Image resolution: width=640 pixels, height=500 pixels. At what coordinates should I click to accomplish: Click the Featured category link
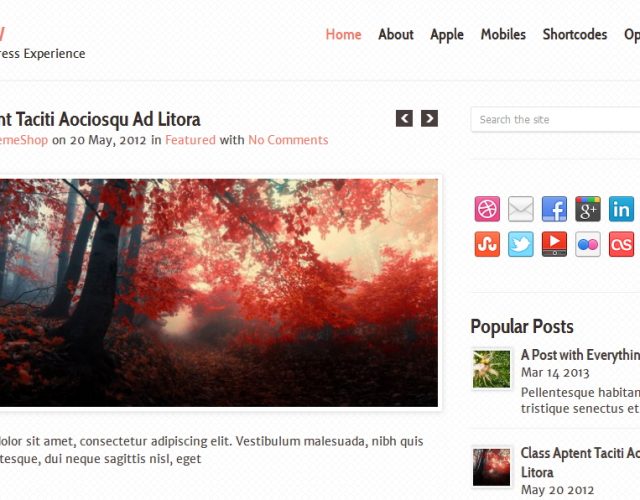click(x=190, y=140)
